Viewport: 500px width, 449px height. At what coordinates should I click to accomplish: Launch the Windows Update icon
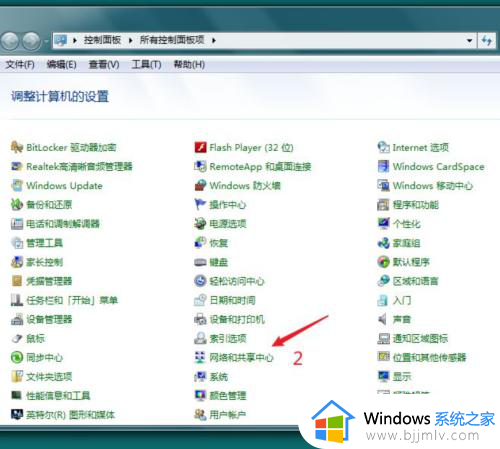[17, 185]
